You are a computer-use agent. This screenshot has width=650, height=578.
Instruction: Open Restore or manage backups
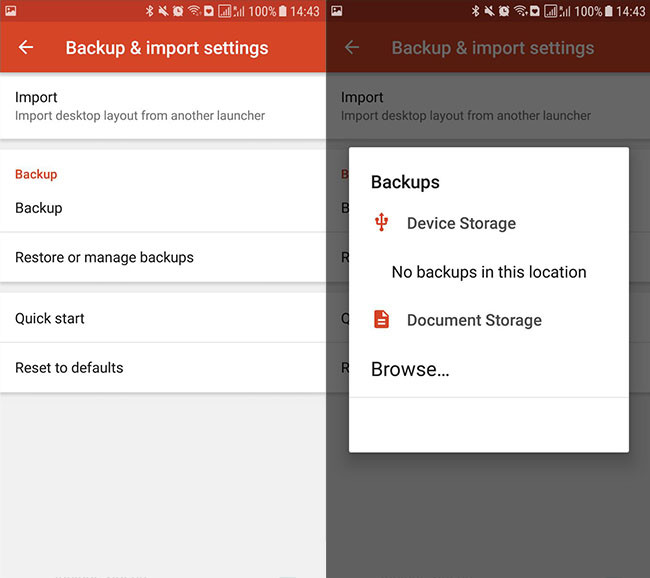pyautogui.click(x=163, y=257)
